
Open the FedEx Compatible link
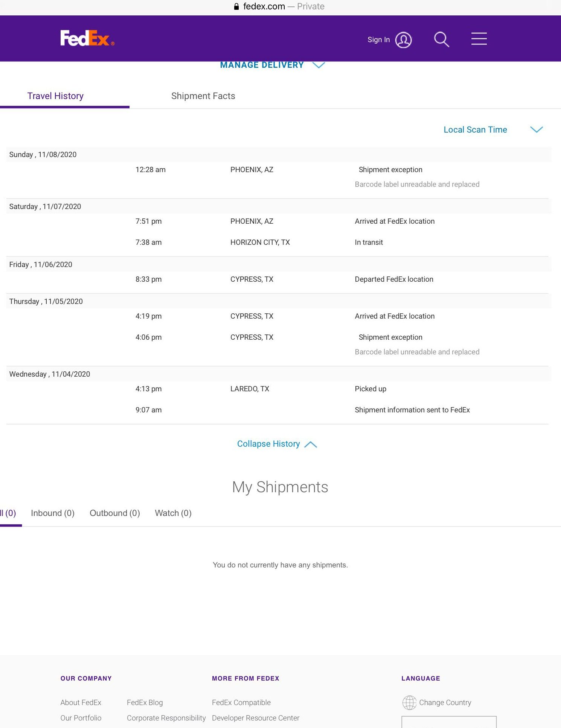pos(241,702)
